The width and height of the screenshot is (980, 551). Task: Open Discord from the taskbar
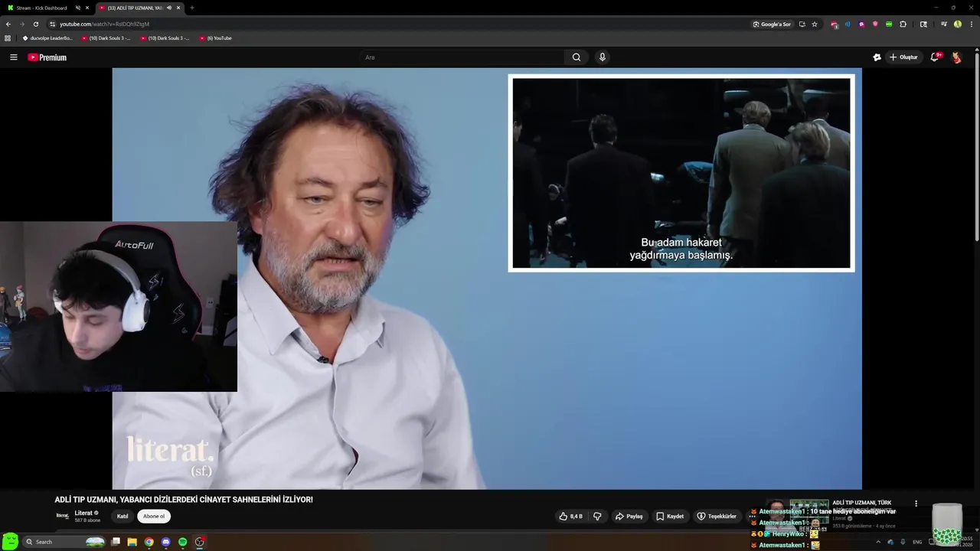tap(165, 542)
